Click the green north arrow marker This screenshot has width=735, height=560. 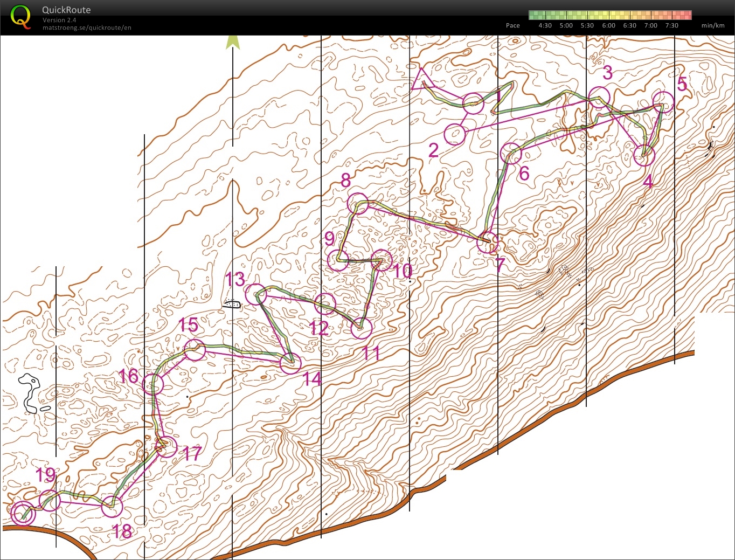(x=233, y=42)
